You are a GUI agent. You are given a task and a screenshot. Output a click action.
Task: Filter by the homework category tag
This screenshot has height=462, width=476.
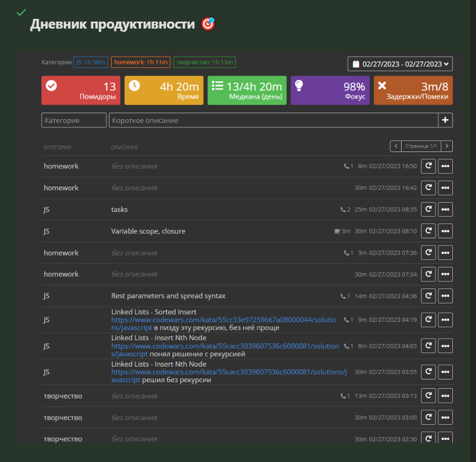click(x=141, y=62)
